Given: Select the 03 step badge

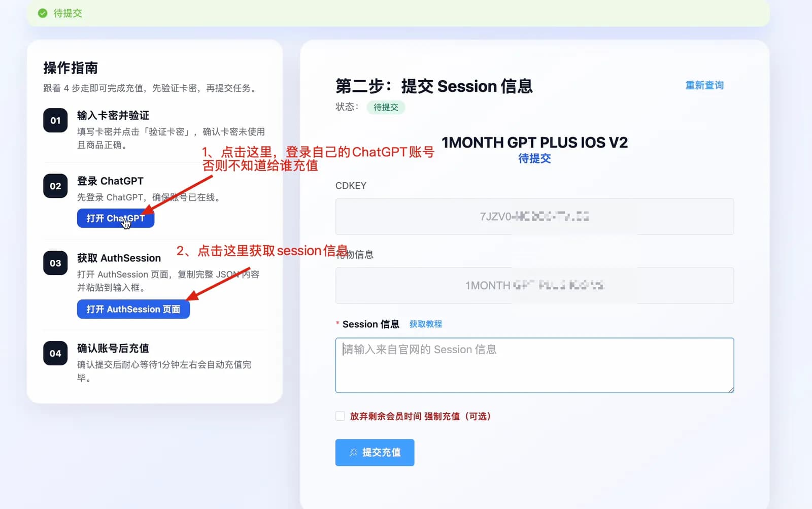Looking at the screenshot, I should (x=55, y=263).
